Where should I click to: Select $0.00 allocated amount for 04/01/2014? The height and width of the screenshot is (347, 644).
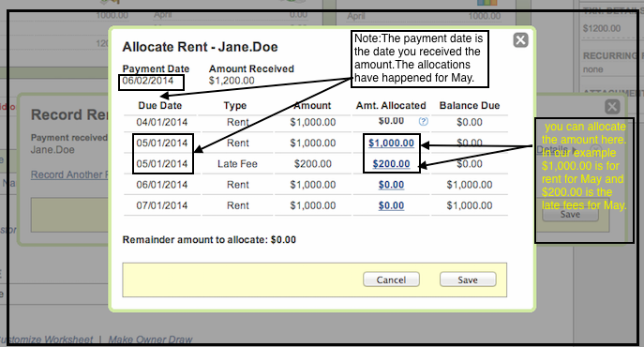pyautogui.click(x=391, y=121)
